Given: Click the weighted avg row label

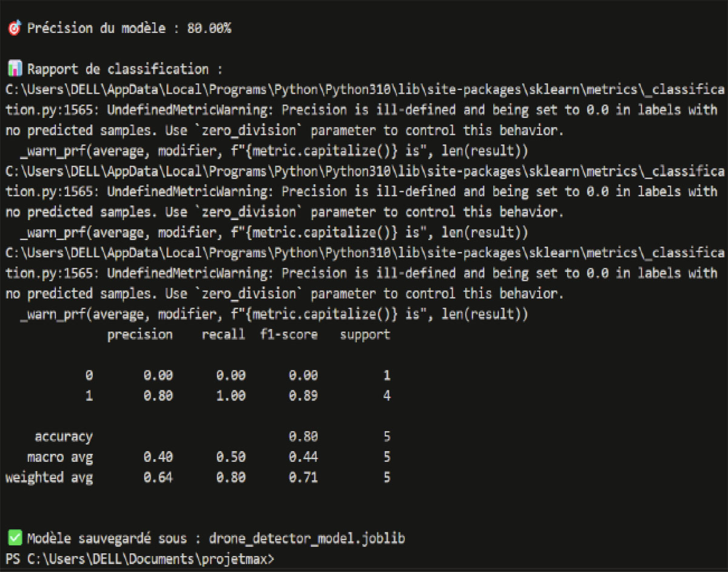Looking at the screenshot, I should click(x=49, y=477).
